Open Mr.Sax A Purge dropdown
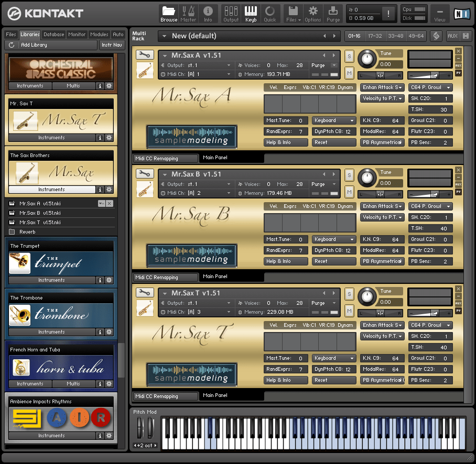The width and height of the screenshot is (476, 464). coord(334,65)
